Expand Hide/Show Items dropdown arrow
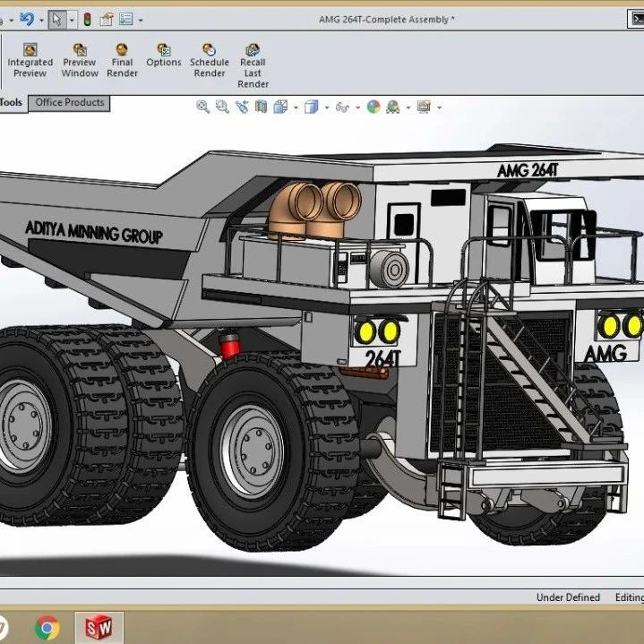 (x=357, y=108)
